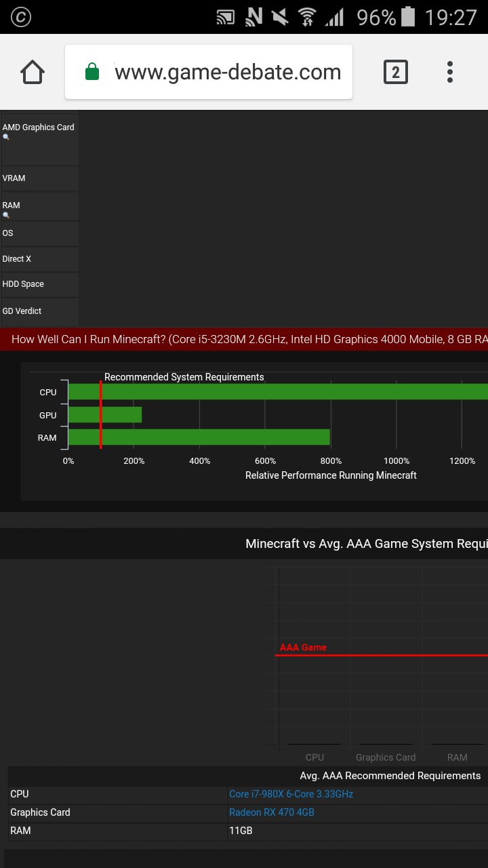This screenshot has width=488, height=868.
Task: Click the green CPU performance bar
Action: point(278,392)
